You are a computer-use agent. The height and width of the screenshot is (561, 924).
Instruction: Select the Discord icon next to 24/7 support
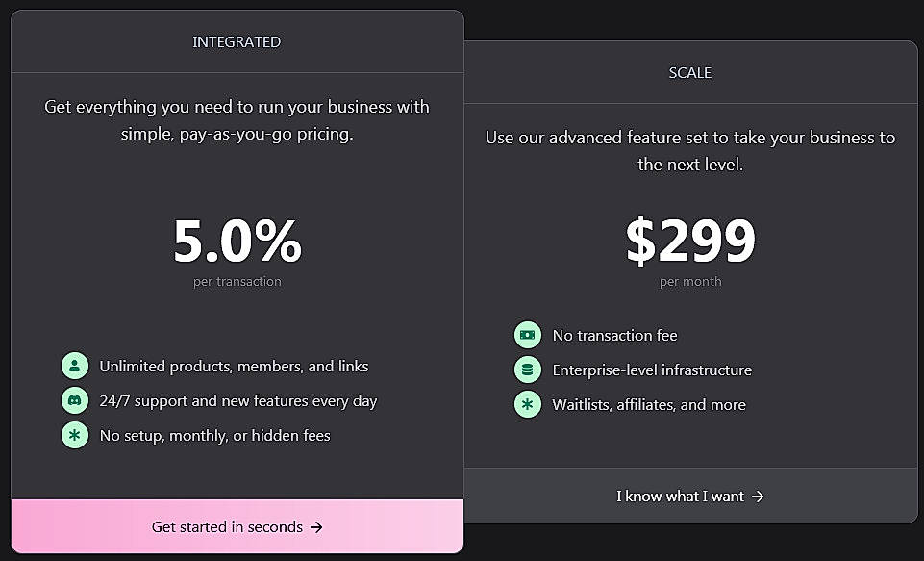click(75, 400)
